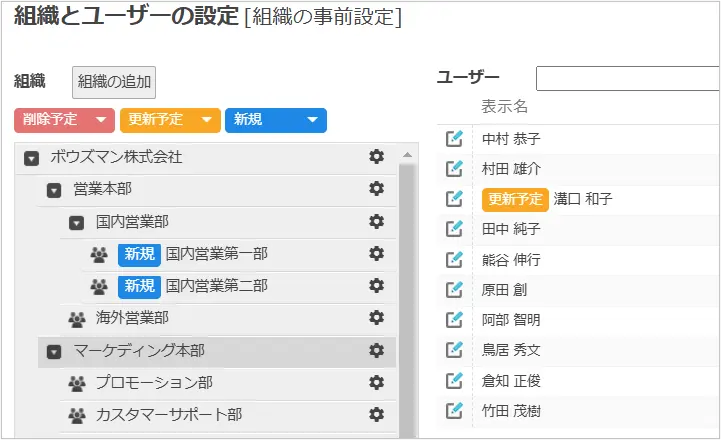Collapse the ボウズマン株式会社 tree node
This screenshot has height=440, width=721.
(x=32, y=158)
